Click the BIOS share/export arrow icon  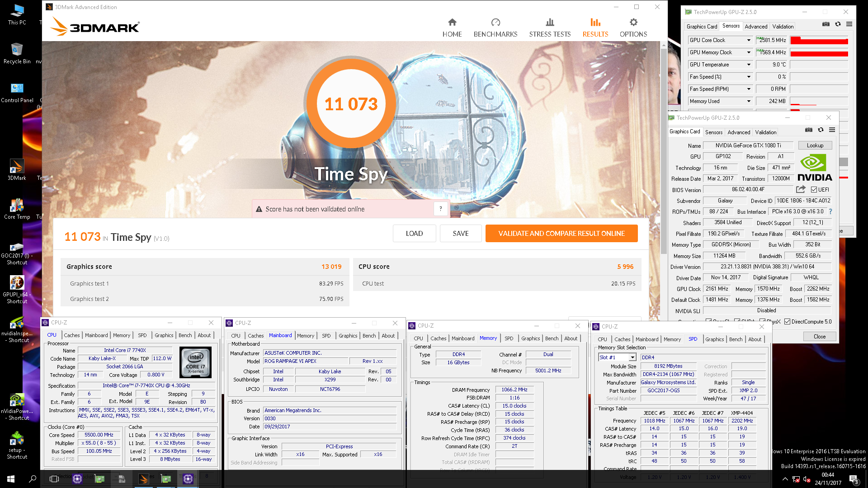pyautogui.click(x=801, y=189)
